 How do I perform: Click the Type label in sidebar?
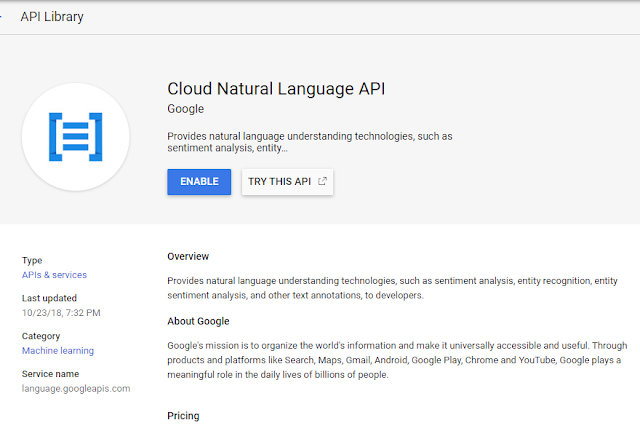tap(32, 260)
